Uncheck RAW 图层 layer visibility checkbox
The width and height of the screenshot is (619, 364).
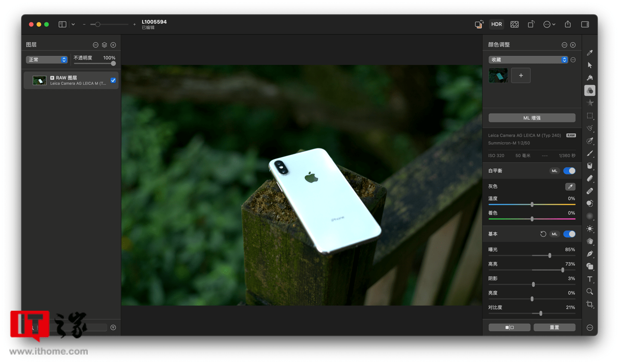(113, 80)
